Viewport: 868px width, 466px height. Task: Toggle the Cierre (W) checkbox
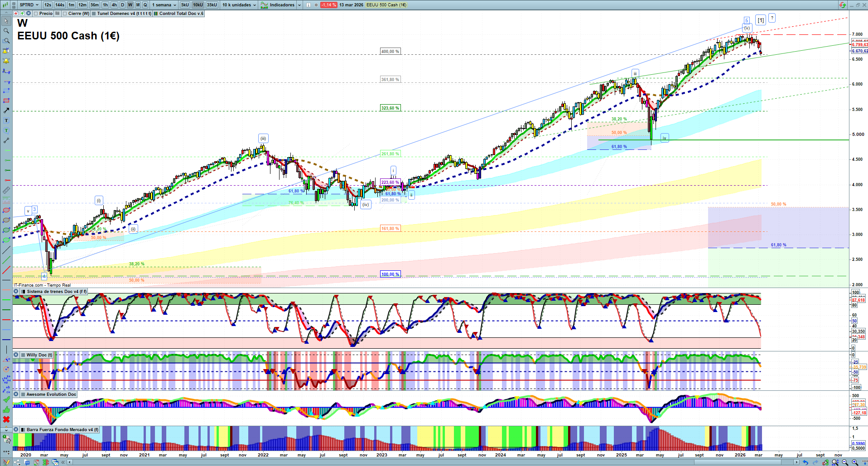tap(65, 14)
